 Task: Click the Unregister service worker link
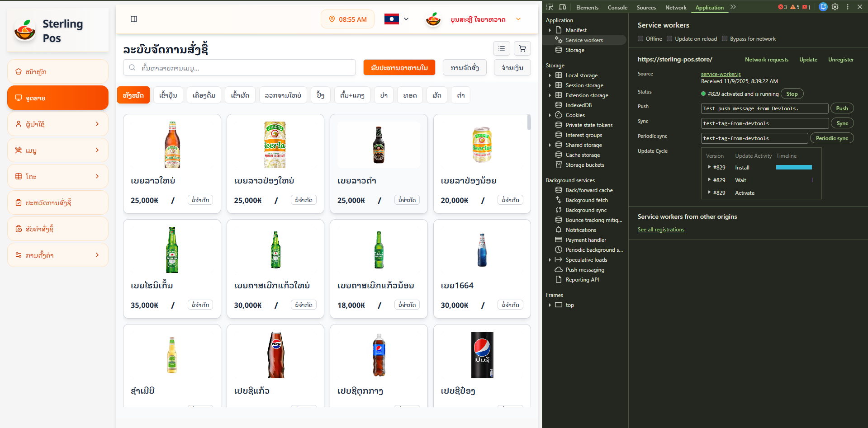click(x=840, y=60)
